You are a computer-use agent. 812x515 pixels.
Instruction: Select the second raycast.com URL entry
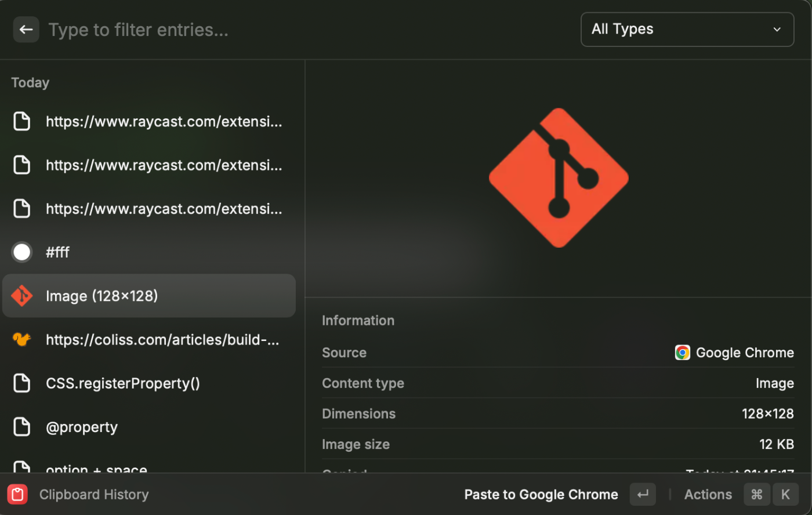[x=164, y=165]
